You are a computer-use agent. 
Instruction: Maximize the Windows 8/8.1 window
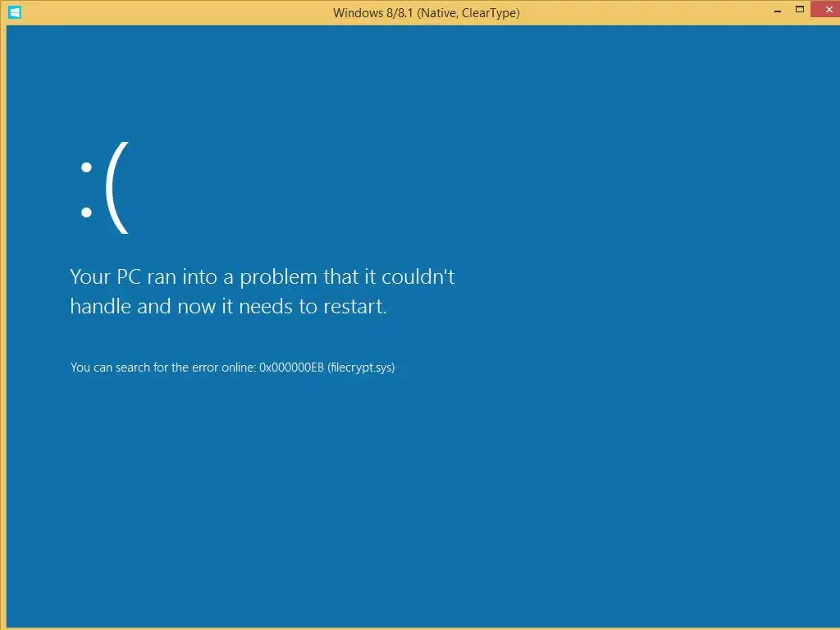[799, 9]
